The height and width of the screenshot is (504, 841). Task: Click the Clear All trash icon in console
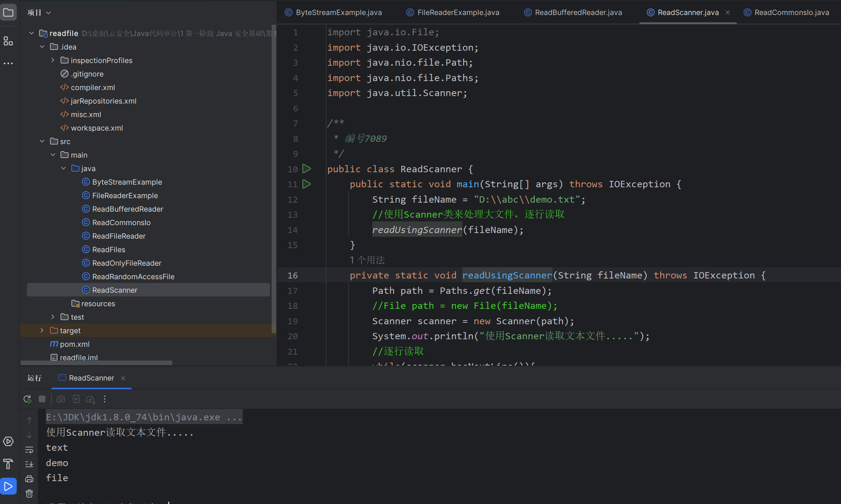coord(29,493)
